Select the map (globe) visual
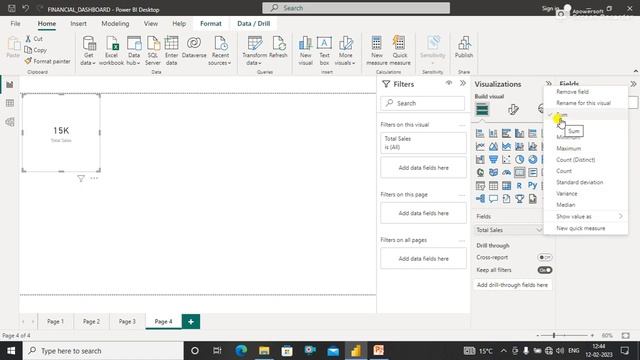This screenshot has width=640, height=360. pos(480,173)
